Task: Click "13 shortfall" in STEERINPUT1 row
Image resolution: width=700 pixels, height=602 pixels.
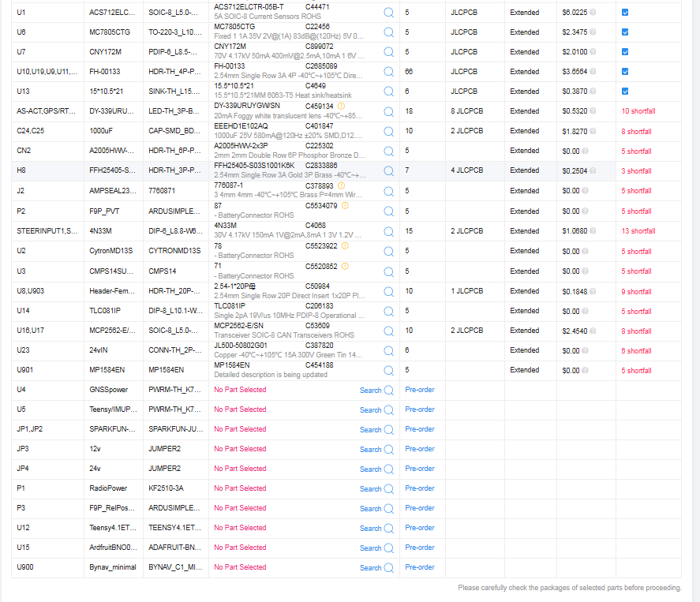Action: 638,231
